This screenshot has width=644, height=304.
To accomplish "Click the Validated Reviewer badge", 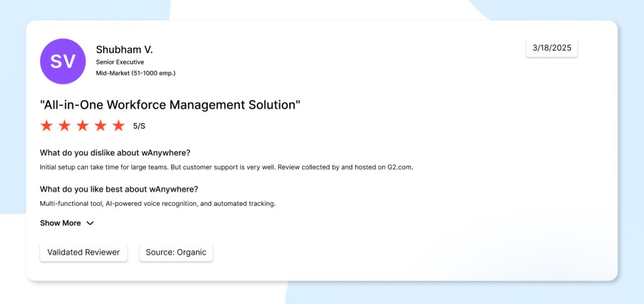I will click(x=84, y=252).
